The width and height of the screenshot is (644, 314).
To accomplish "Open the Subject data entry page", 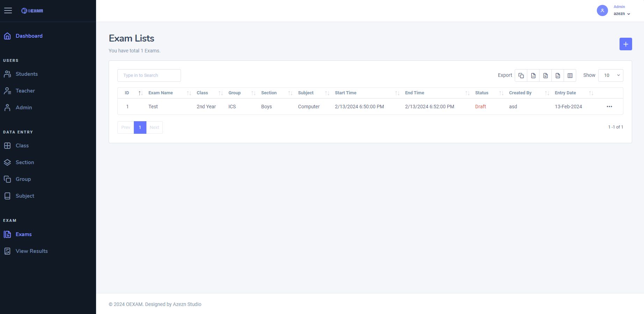I will tap(25, 196).
